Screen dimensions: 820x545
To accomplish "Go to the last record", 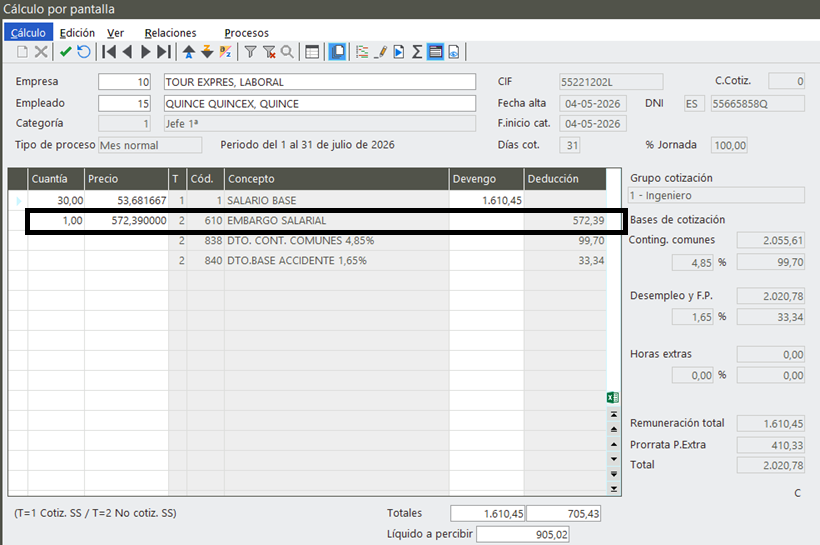I will click(164, 52).
